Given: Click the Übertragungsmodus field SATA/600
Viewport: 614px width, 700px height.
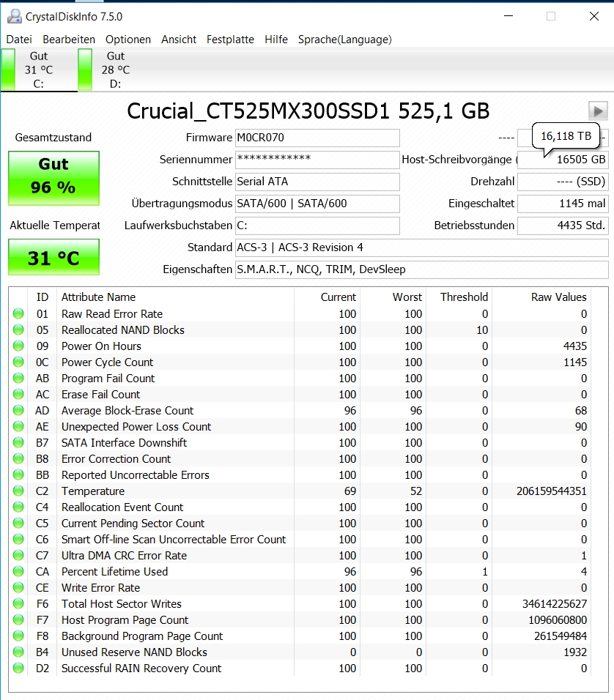Looking at the screenshot, I should tap(317, 203).
